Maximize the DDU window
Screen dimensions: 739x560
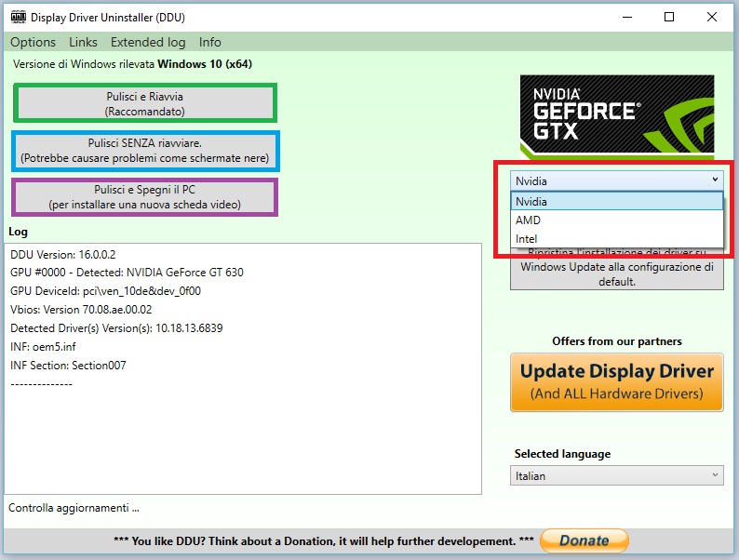pyautogui.click(x=669, y=17)
